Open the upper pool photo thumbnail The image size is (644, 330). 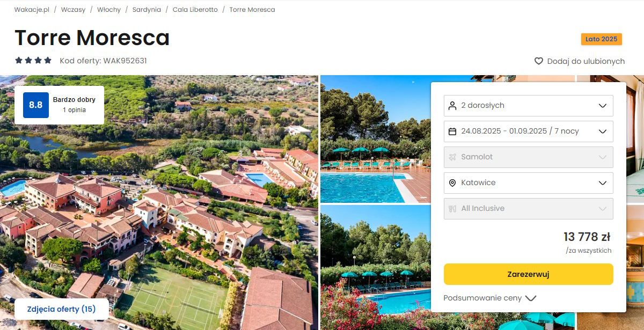coord(376,139)
